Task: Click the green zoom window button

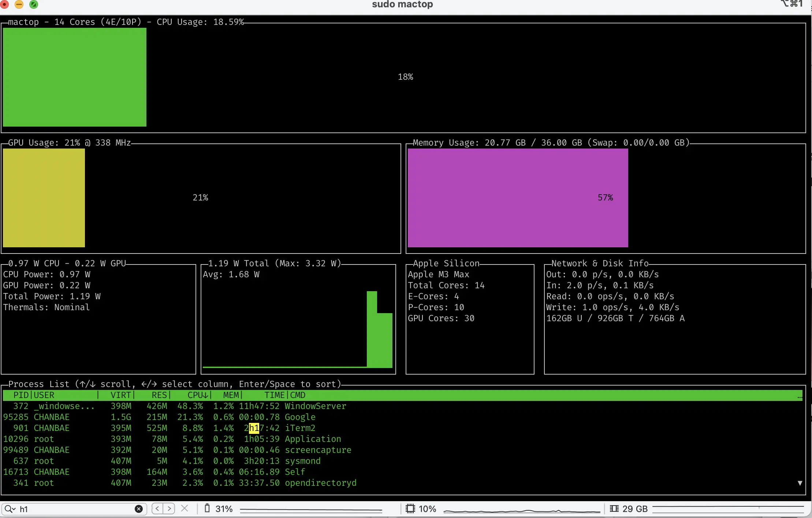Action: (x=34, y=4)
